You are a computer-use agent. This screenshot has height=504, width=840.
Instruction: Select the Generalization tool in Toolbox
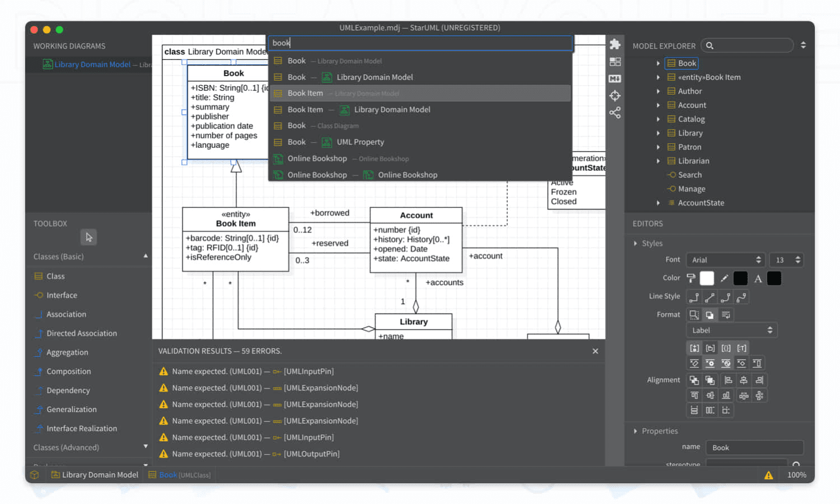click(x=71, y=409)
